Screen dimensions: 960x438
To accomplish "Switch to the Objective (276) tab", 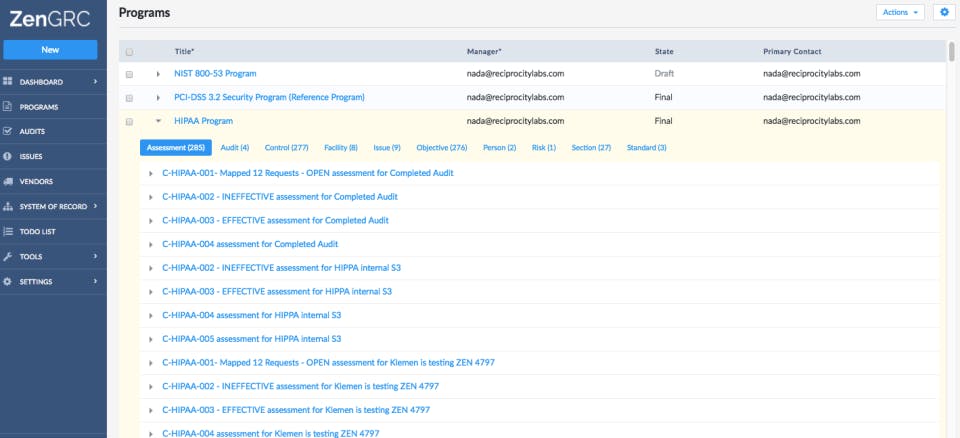I will pyautogui.click(x=442, y=148).
